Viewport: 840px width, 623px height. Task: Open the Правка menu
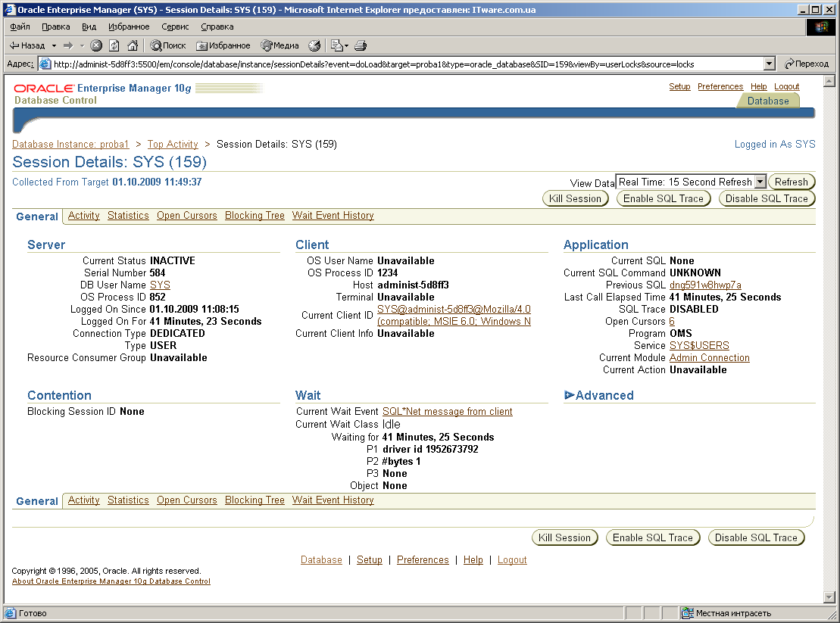(56, 26)
